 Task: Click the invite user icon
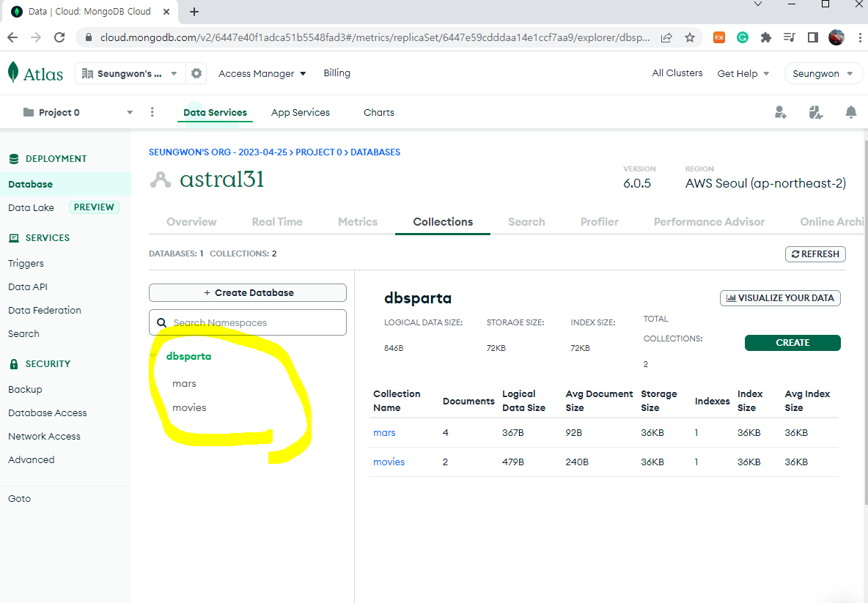tap(781, 112)
